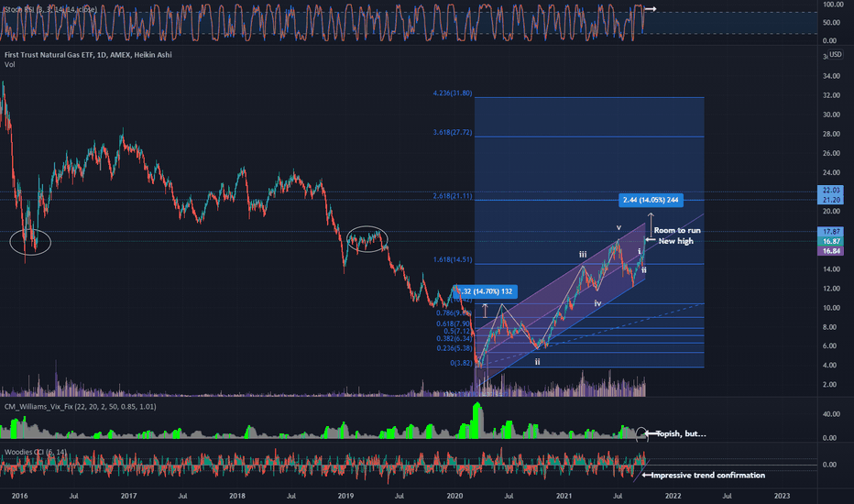The width and height of the screenshot is (854, 504).
Task: Click the Room to run annotation
Action: (677, 230)
